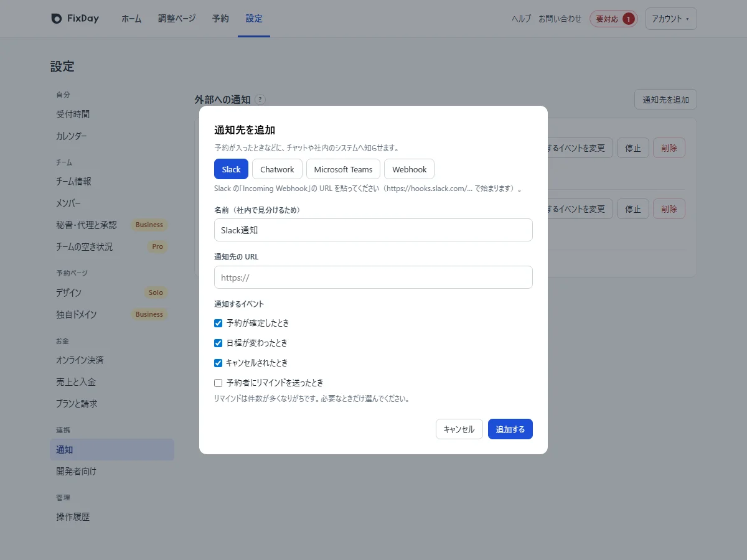Open 売上と入金 sidebar item
Screen dimensions: 747x560
112,382
